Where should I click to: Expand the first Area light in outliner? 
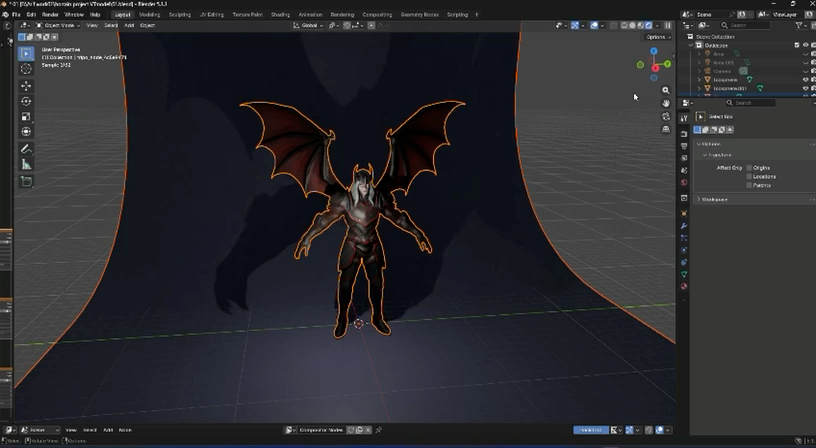(699, 54)
